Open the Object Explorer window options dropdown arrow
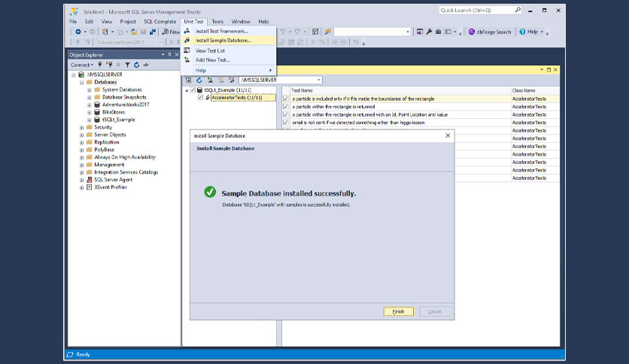 pyautogui.click(x=163, y=54)
